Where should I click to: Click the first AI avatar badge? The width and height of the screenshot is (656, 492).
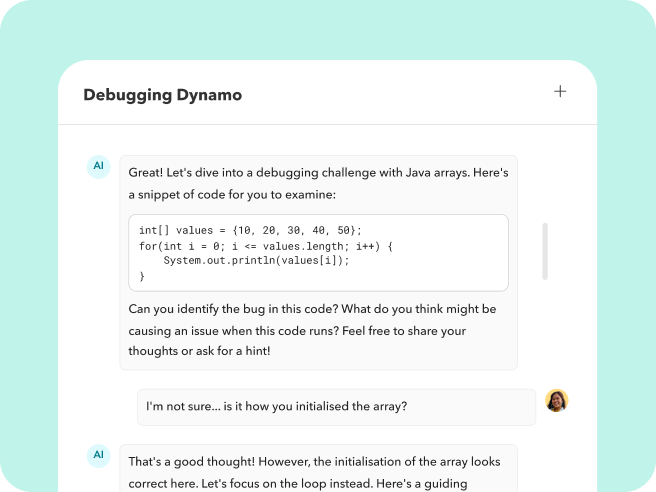(x=98, y=166)
